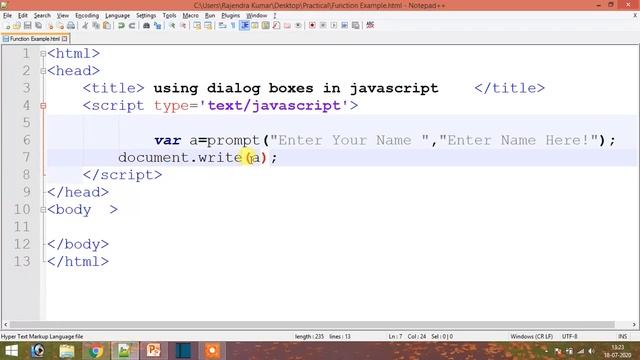Click the Redo toolbar icon
This screenshot has width=640, height=360.
pos(132,25)
